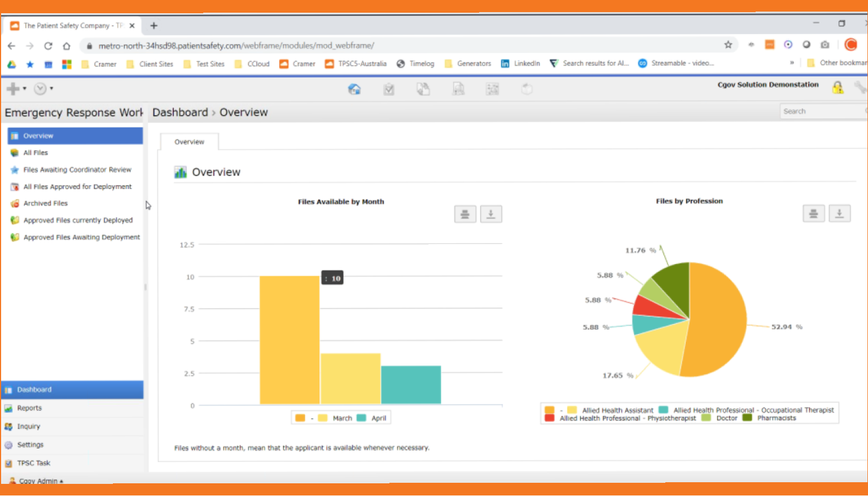Click the clipboard checkmark toolbar icon
The height and width of the screenshot is (496, 868).
(389, 89)
